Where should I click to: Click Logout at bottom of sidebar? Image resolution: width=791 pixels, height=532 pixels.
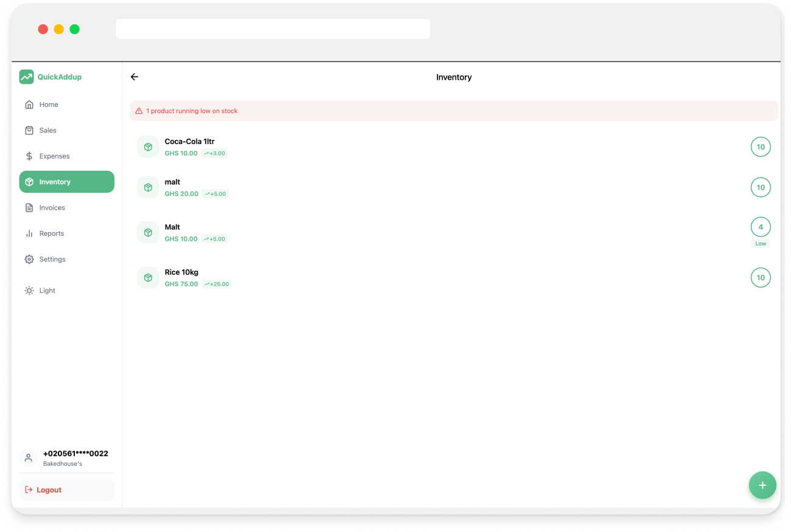pyautogui.click(x=50, y=489)
